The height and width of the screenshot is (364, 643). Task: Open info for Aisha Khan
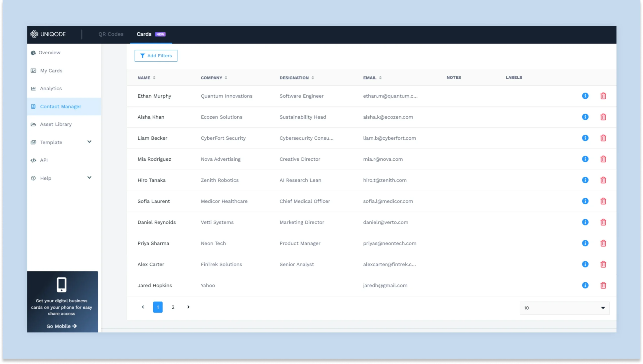585,117
